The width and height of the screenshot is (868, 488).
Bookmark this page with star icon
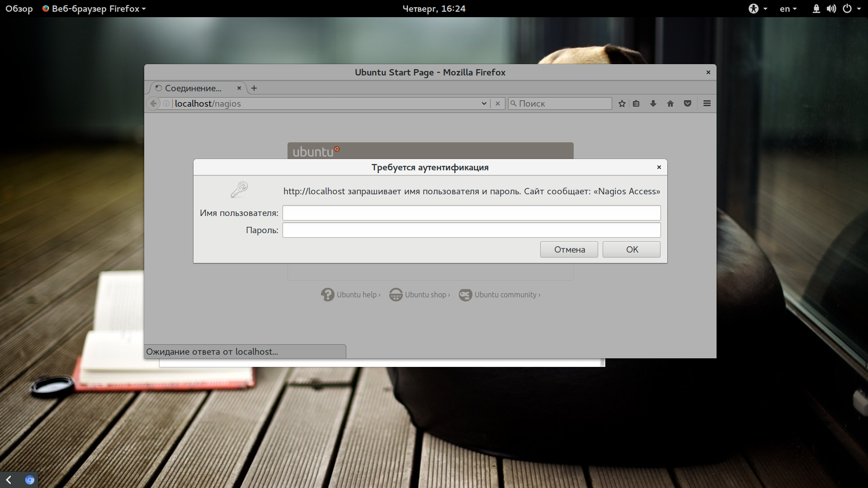pyautogui.click(x=622, y=103)
